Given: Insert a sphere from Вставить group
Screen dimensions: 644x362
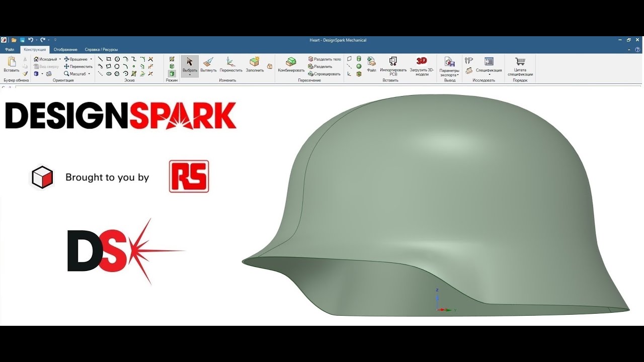Looking at the screenshot, I should click(359, 66).
